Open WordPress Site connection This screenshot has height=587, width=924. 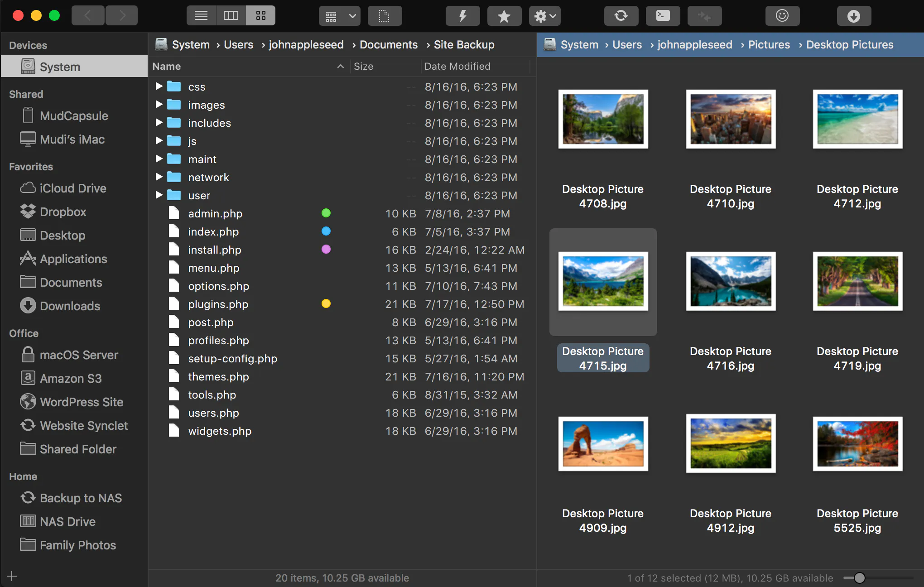click(74, 402)
